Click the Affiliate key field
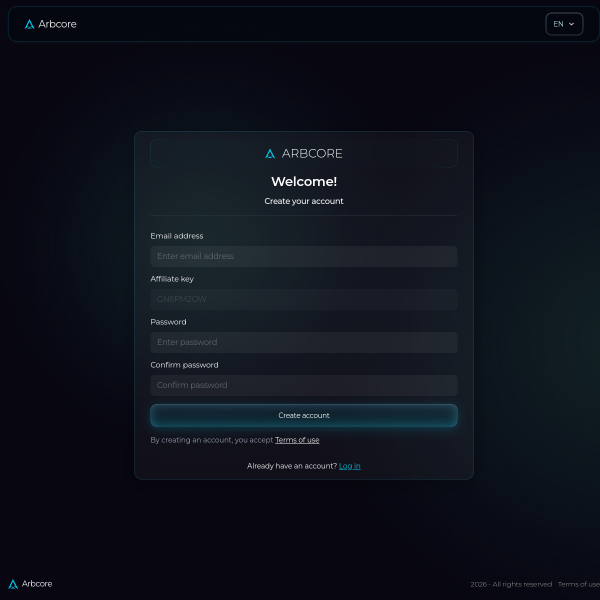The image size is (600, 600). pos(304,299)
